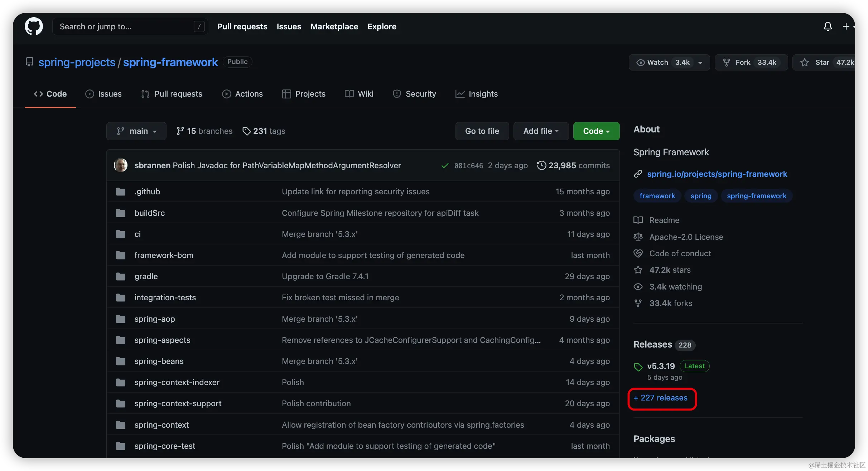Viewport: 868px width, 471px height.
Task: Click the tag icon beside 231 tags
Action: tap(246, 131)
